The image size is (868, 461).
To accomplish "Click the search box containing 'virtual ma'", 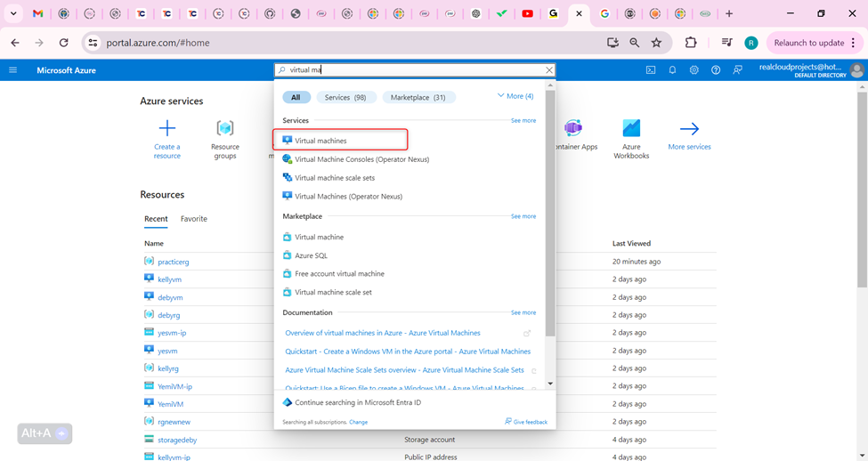I will 414,70.
